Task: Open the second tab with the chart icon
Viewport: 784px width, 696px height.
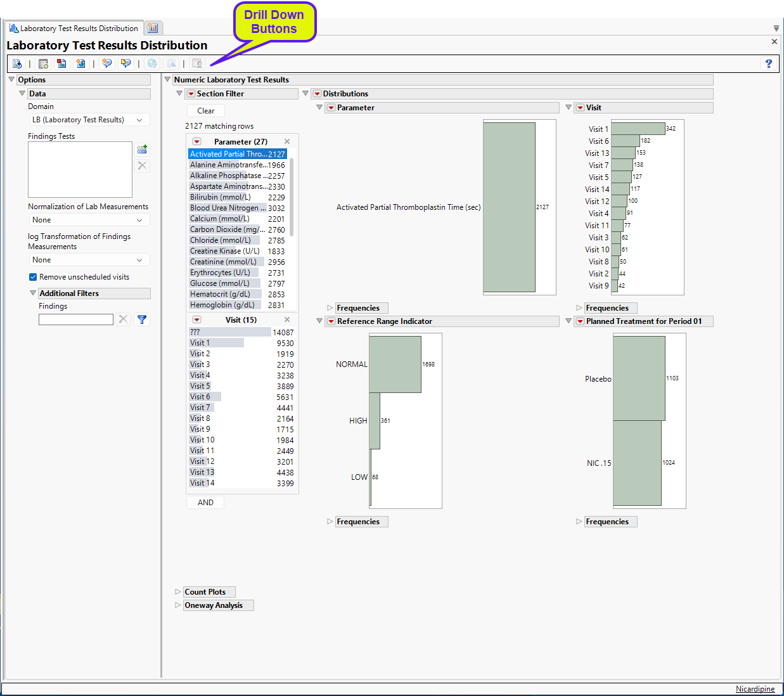Action: (153, 29)
